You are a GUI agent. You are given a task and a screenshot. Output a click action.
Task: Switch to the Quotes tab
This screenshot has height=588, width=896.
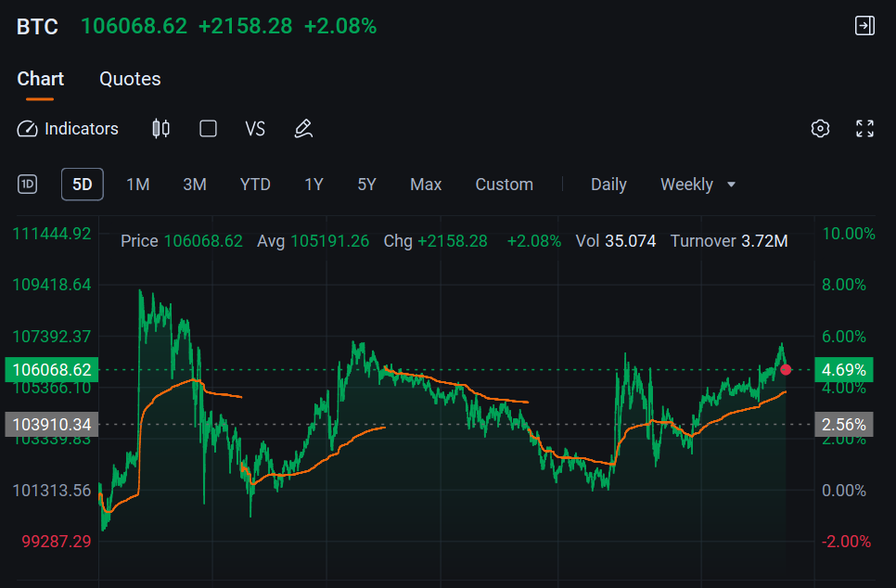point(130,79)
